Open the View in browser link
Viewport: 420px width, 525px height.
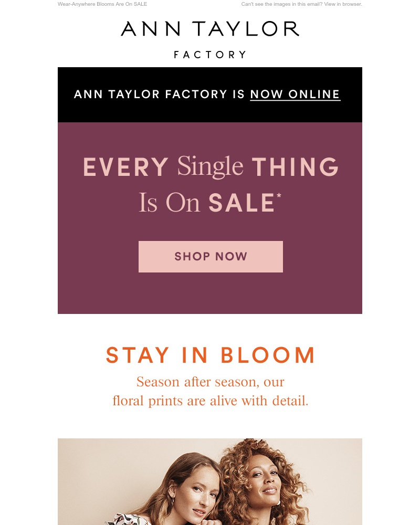[343, 4]
